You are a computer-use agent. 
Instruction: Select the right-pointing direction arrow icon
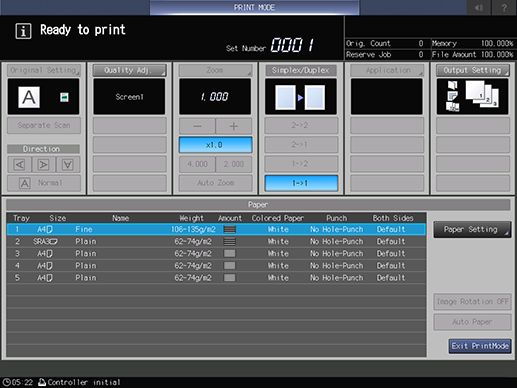pos(44,165)
